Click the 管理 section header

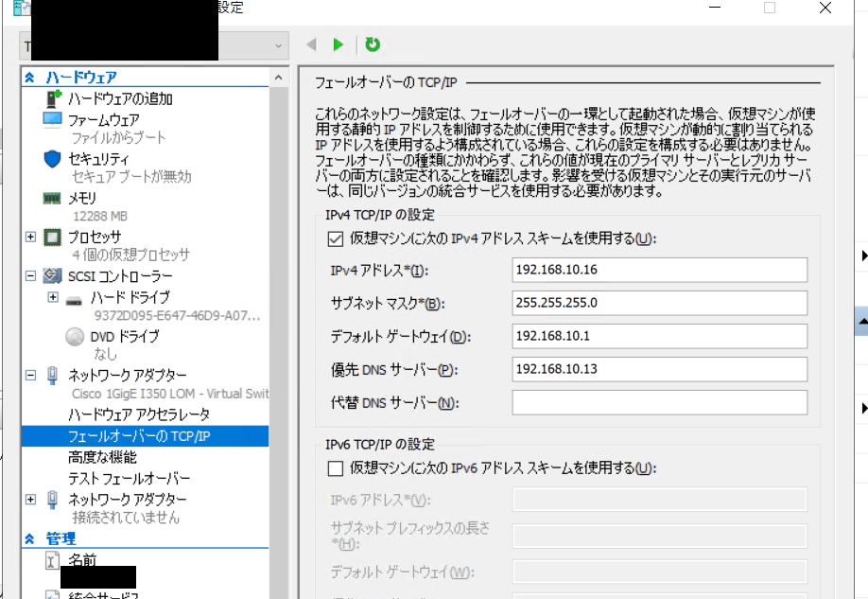[61, 538]
